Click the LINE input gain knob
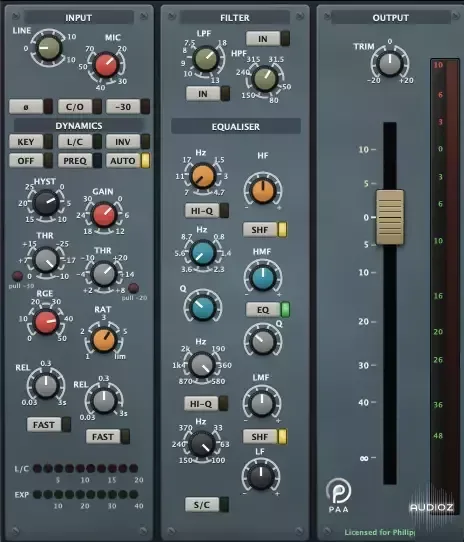The image size is (464, 542). click(48, 47)
